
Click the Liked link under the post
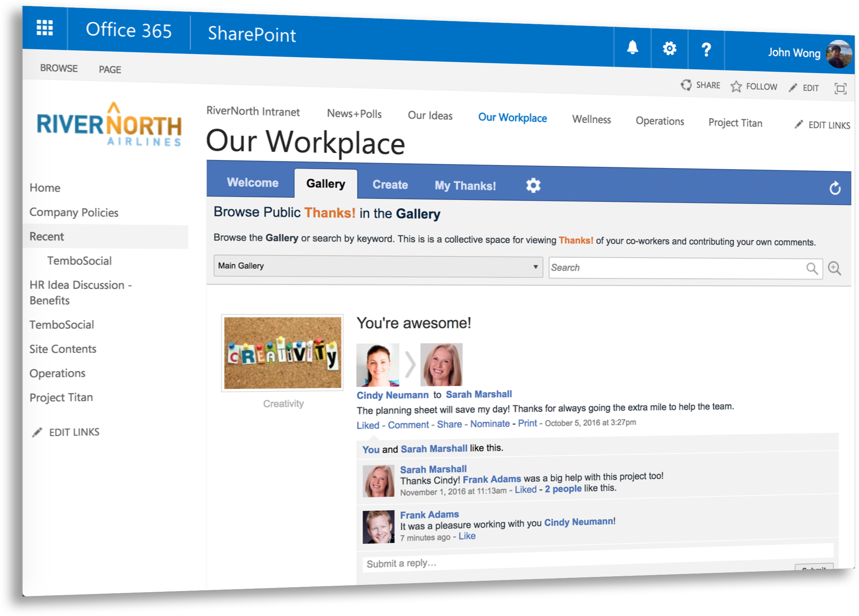click(x=368, y=425)
